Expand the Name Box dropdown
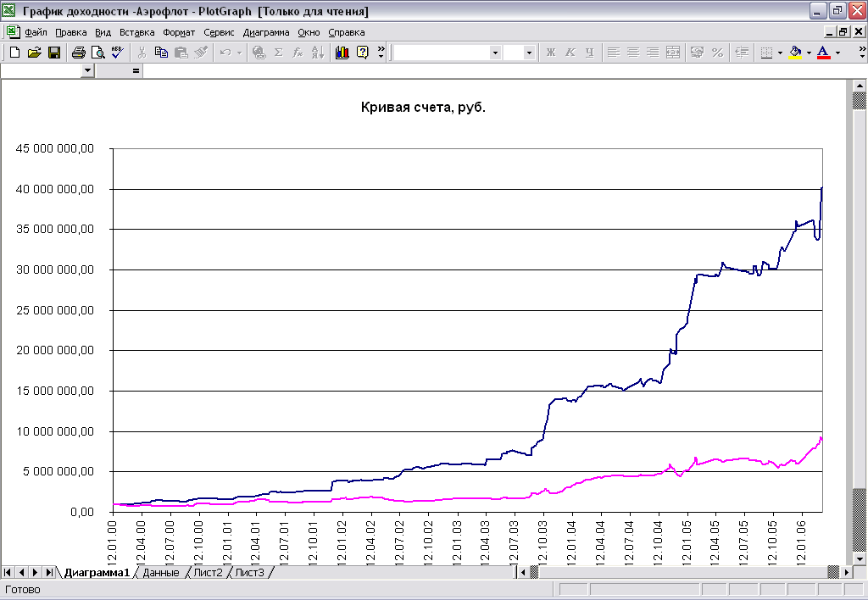 (x=87, y=70)
